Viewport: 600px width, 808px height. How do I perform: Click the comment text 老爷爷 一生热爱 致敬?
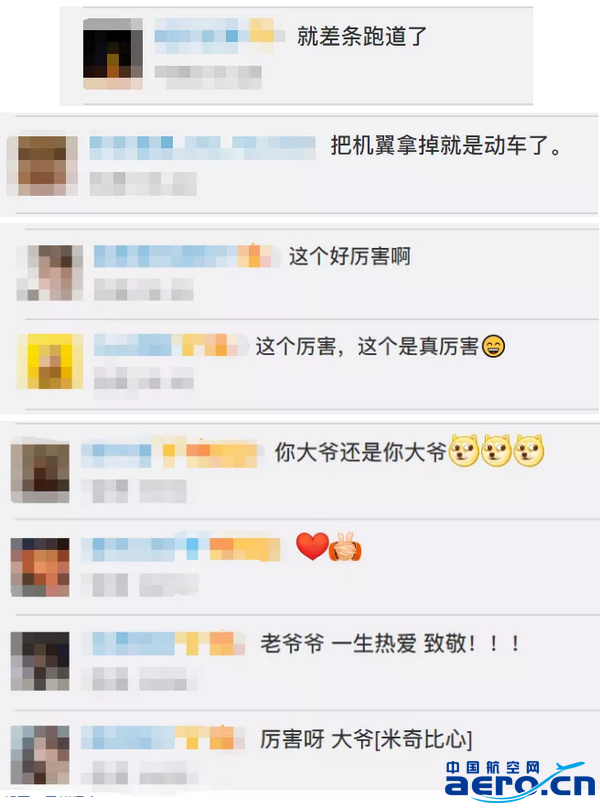[390, 644]
